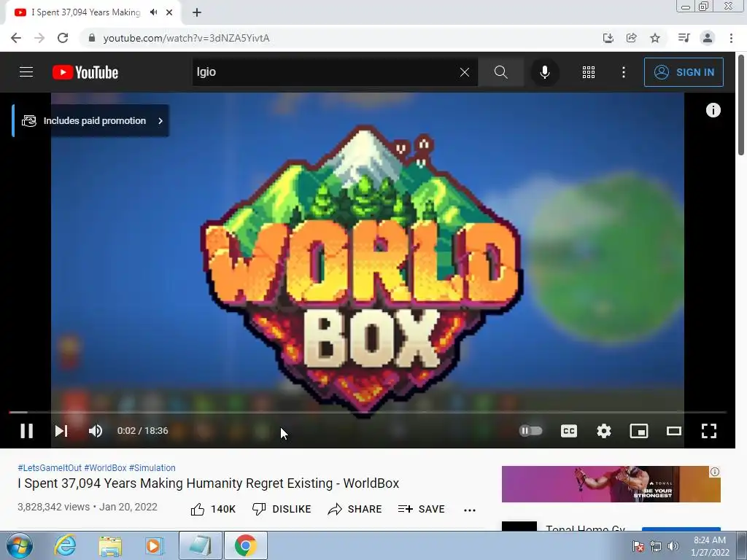
Task: Click the search magnifier button
Action: (500, 72)
